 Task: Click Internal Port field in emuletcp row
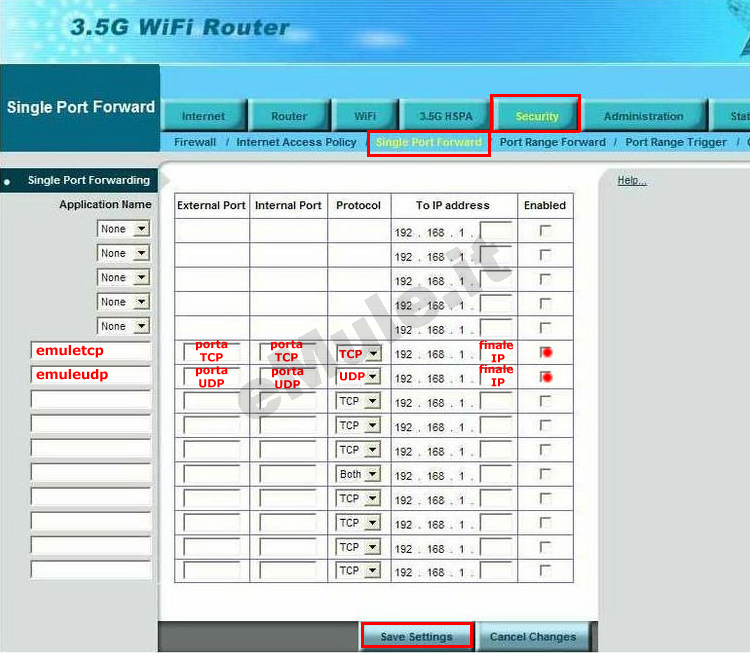tap(288, 352)
